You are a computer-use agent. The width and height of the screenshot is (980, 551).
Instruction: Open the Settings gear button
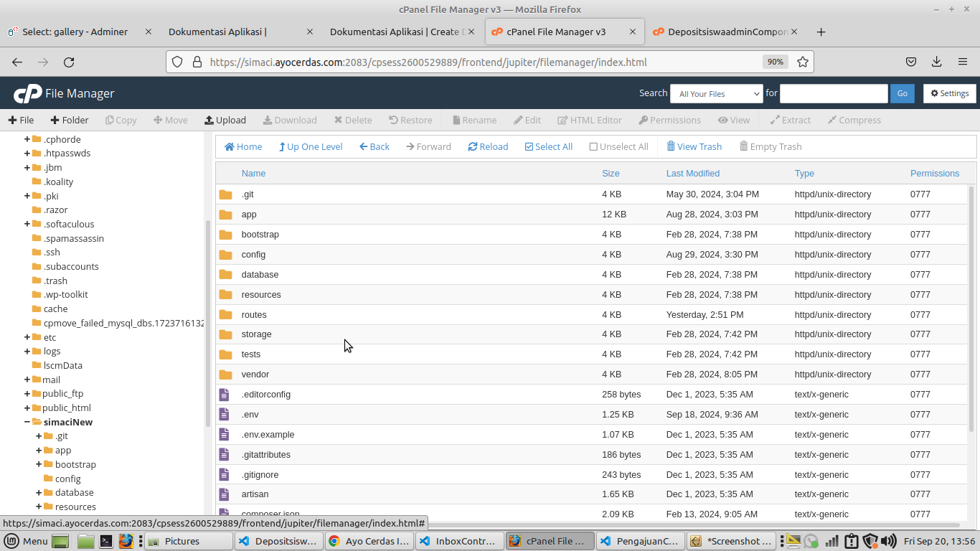click(x=950, y=93)
